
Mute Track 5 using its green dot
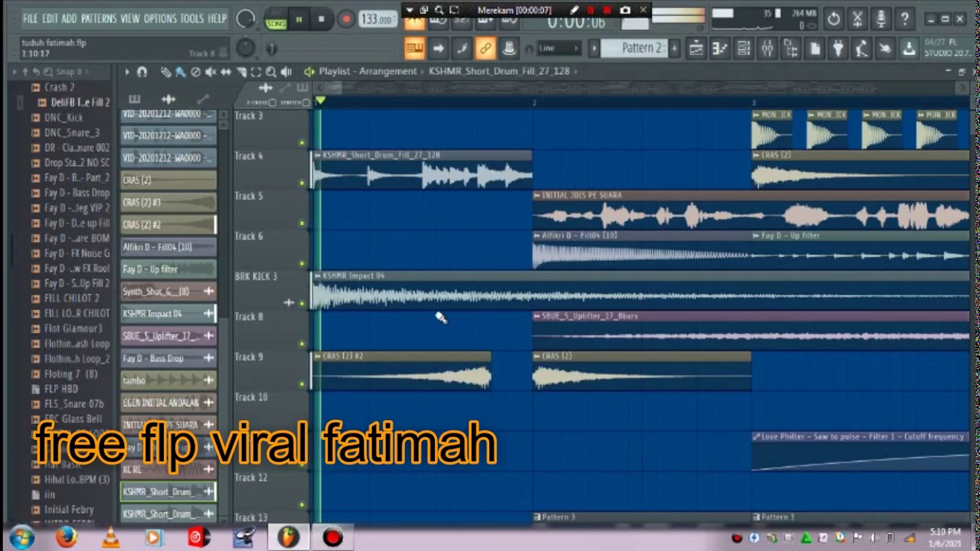pos(302,223)
